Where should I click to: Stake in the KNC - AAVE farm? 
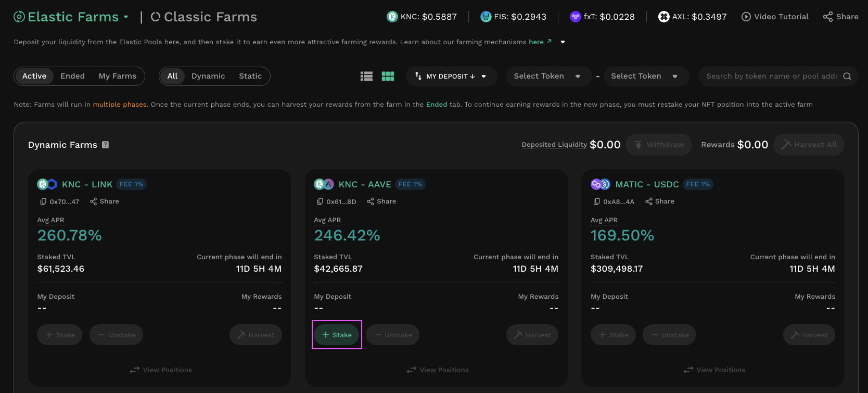tap(337, 335)
